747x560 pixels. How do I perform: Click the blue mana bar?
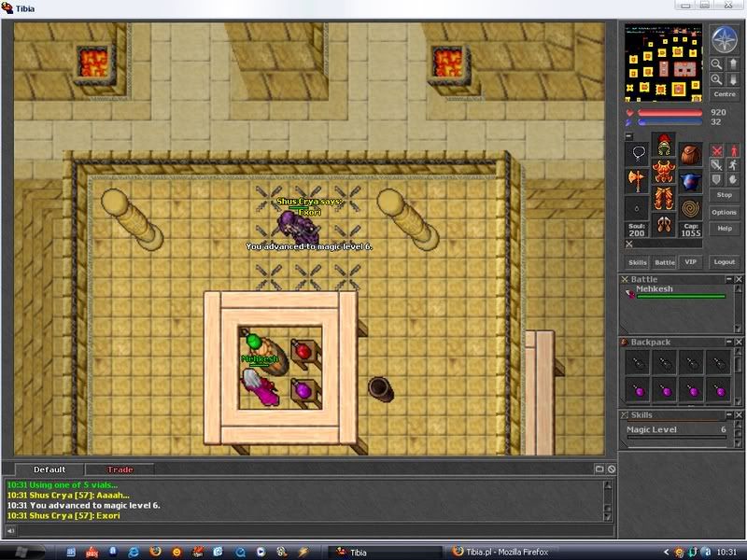point(669,122)
